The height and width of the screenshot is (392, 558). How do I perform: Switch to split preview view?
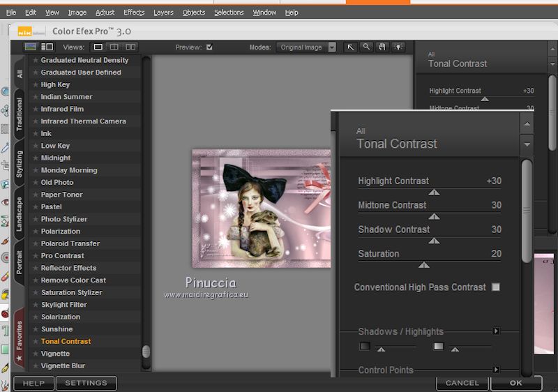tap(114, 47)
